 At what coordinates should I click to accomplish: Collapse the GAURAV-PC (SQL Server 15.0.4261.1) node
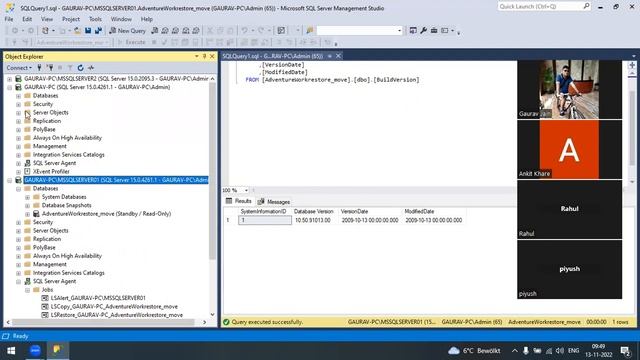pyautogui.click(x=9, y=87)
